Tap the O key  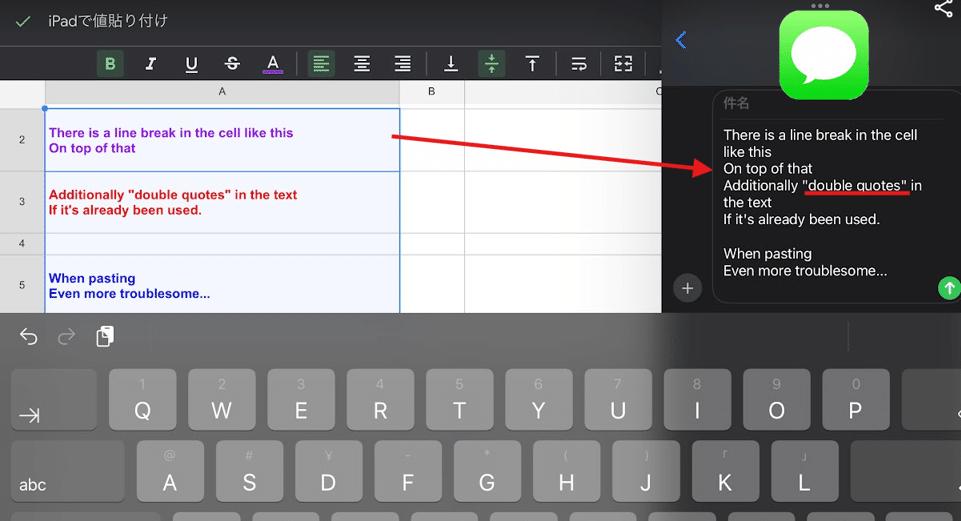777,400
